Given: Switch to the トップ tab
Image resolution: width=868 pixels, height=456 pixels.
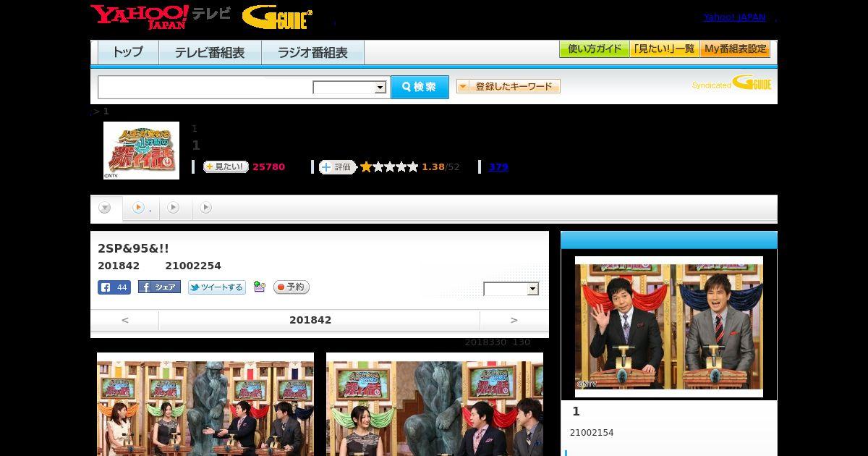Looking at the screenshot, I should (128, 52).
